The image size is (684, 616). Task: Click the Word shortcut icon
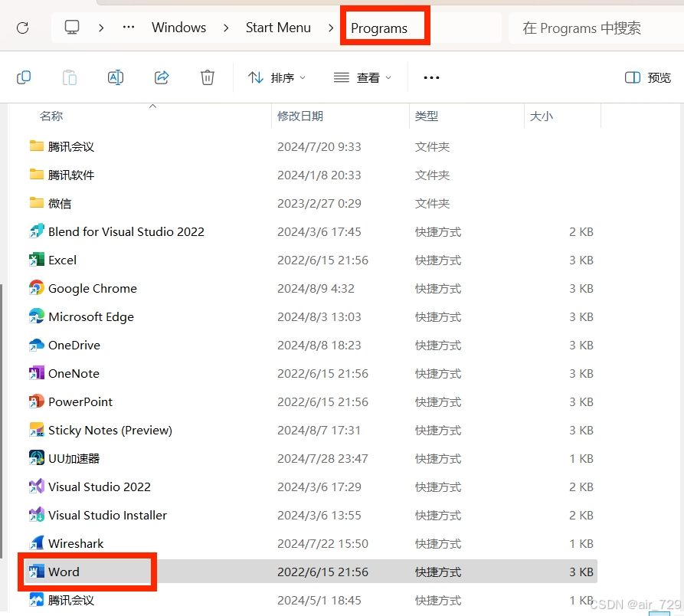click(37, 572)
